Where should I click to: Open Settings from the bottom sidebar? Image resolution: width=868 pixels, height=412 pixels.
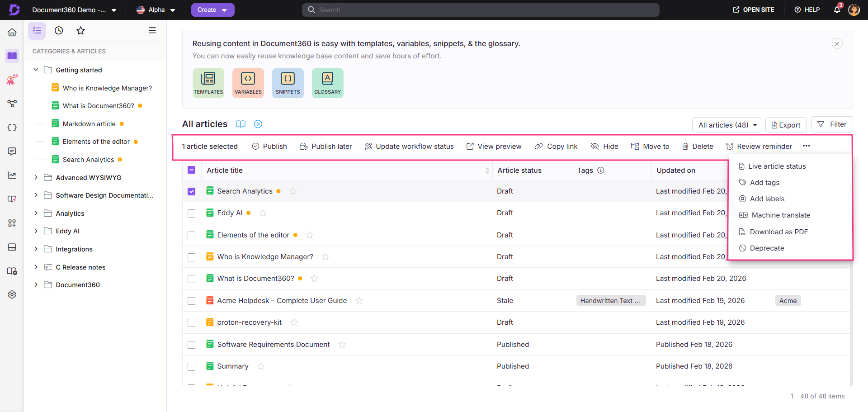12,294
